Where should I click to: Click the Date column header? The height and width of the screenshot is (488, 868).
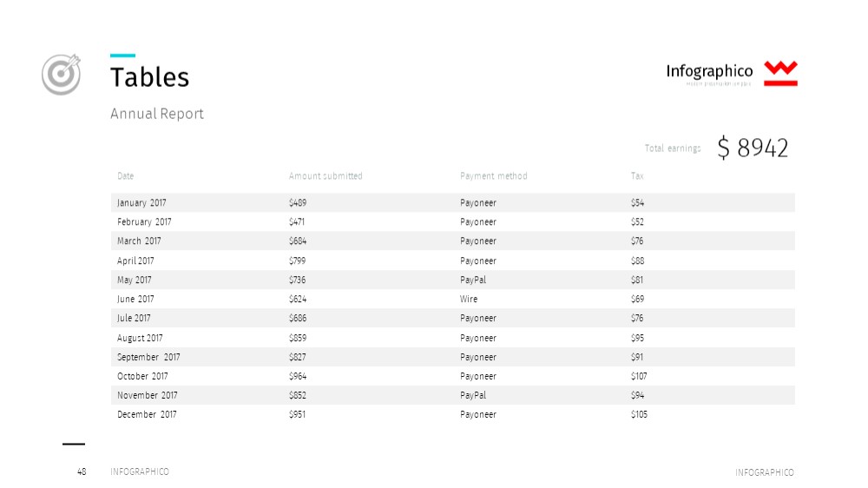[125, 175]
